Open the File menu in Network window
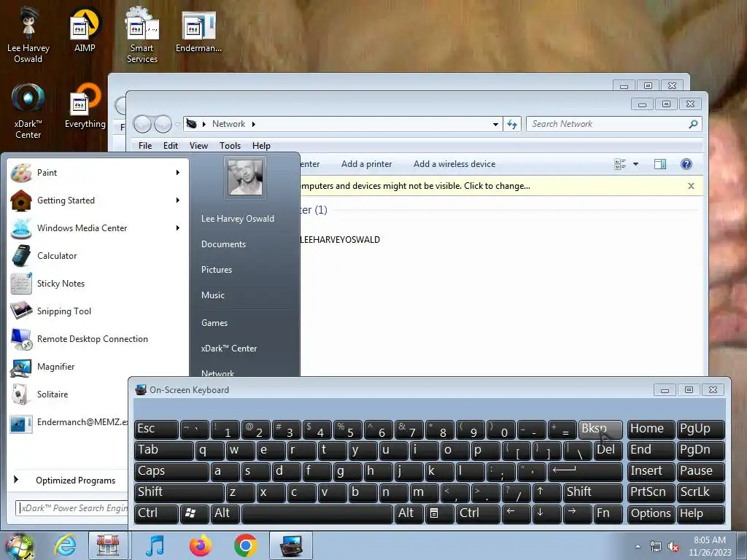747x560 pixels. 145,146
